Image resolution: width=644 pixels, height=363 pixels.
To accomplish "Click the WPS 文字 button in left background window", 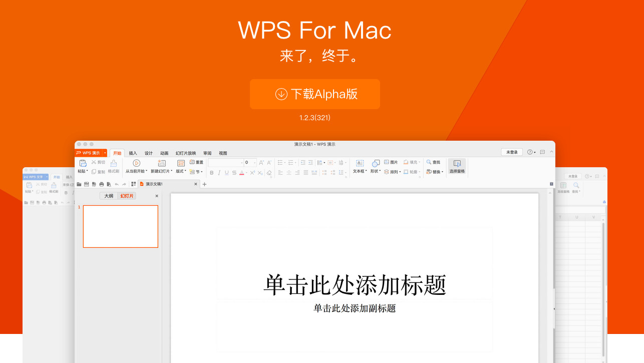I will tap(36, 177).
